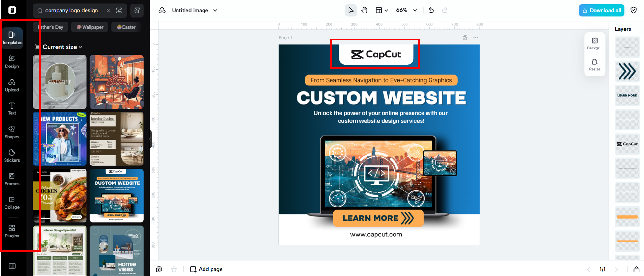This screenshot has height=276, width=644.
Task: Select the Wallpaper tag
Action: (x=90, y=27)
